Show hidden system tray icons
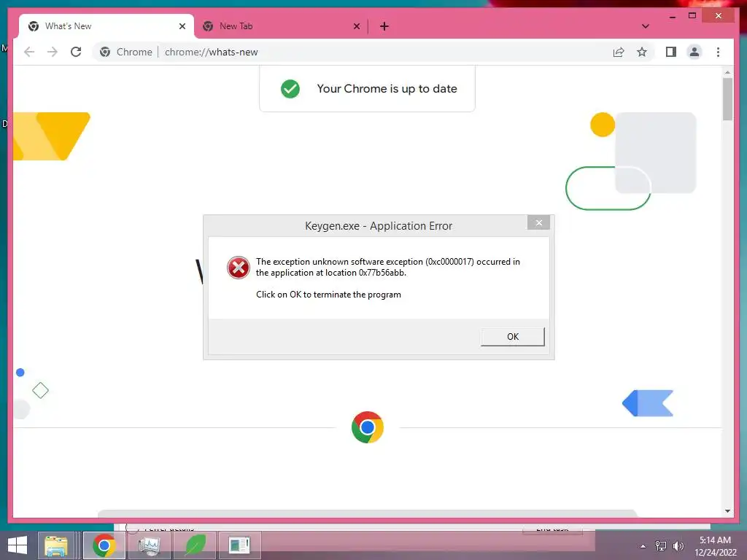Screen dimensions: 747x560 (643, 546)
